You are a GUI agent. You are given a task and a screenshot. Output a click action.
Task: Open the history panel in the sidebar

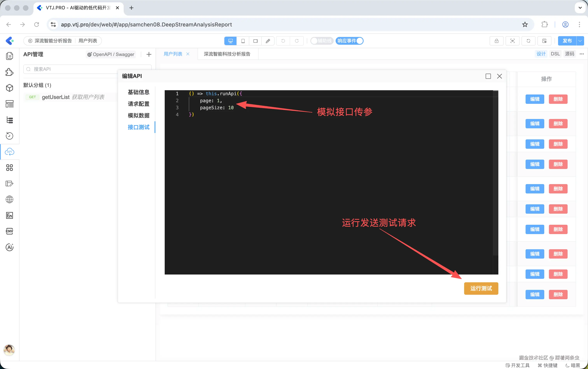coord(10,136)
